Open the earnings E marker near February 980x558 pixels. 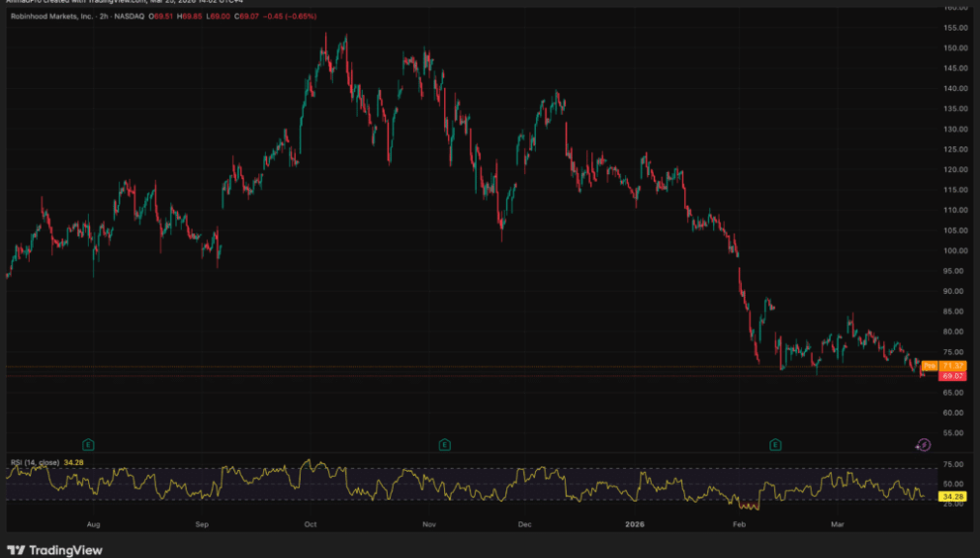click(776, 444)
